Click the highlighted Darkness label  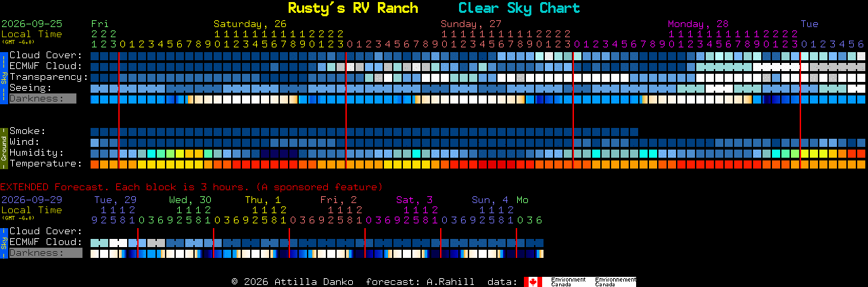(x=43, y=98)
